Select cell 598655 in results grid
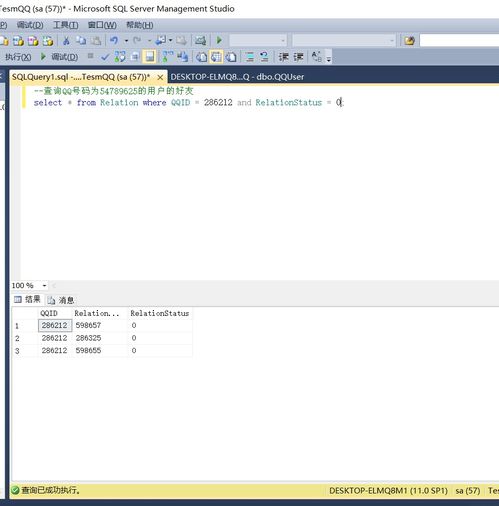The width and height of the screenshot is (499, 506). [x=100, y=350]
